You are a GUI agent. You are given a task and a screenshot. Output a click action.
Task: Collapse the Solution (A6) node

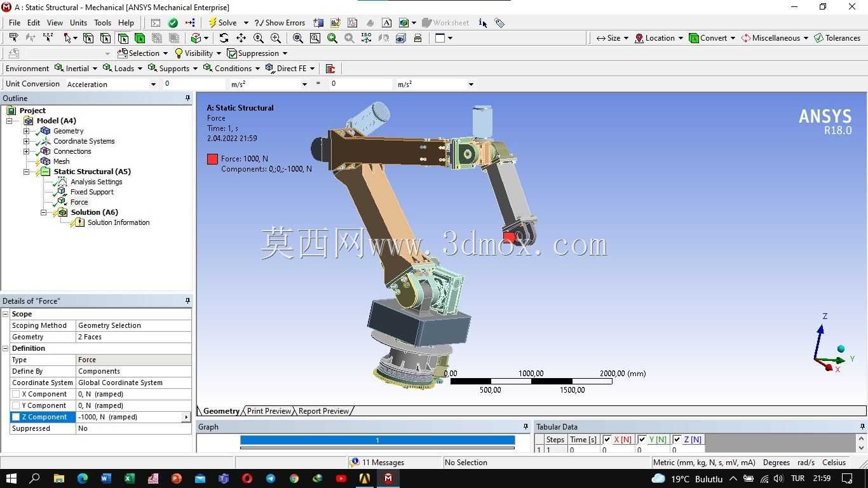tap(44, 212)
